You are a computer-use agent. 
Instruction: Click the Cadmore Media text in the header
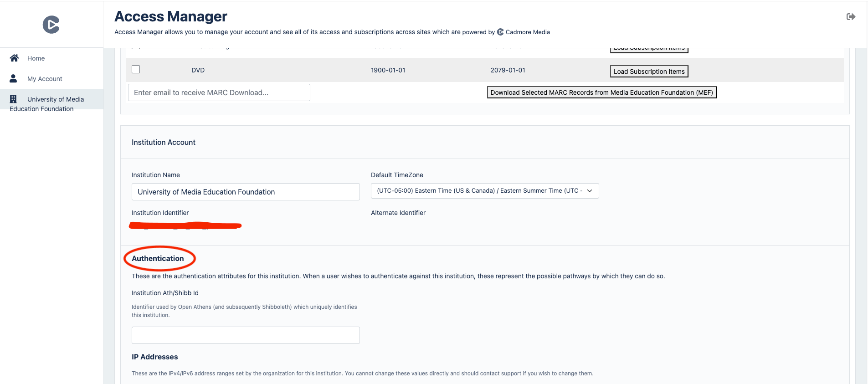tap(528, 32)
